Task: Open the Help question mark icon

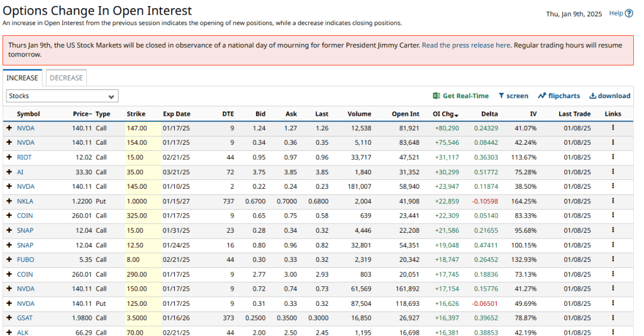Action: tap(629, 14)
